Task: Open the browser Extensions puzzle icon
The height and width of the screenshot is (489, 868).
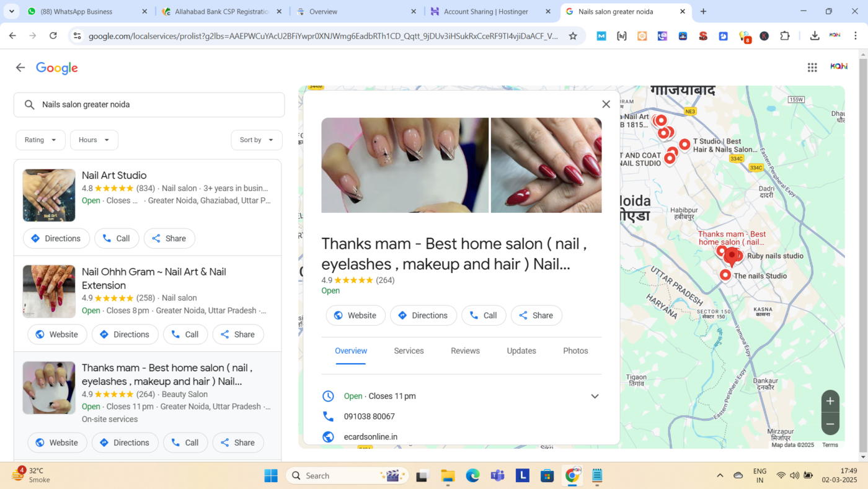Action: [x=785, y=36]
